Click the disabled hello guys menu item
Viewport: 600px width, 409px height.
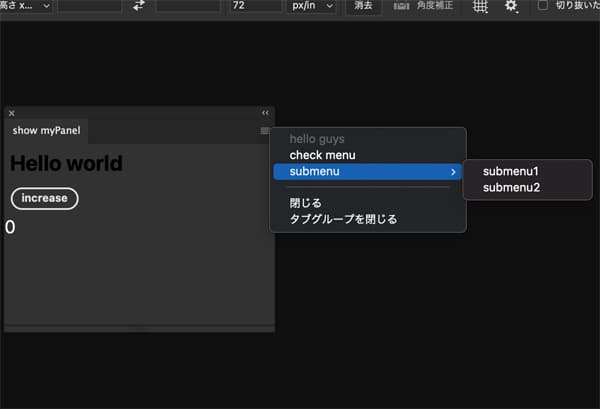[x=367, y=139]
